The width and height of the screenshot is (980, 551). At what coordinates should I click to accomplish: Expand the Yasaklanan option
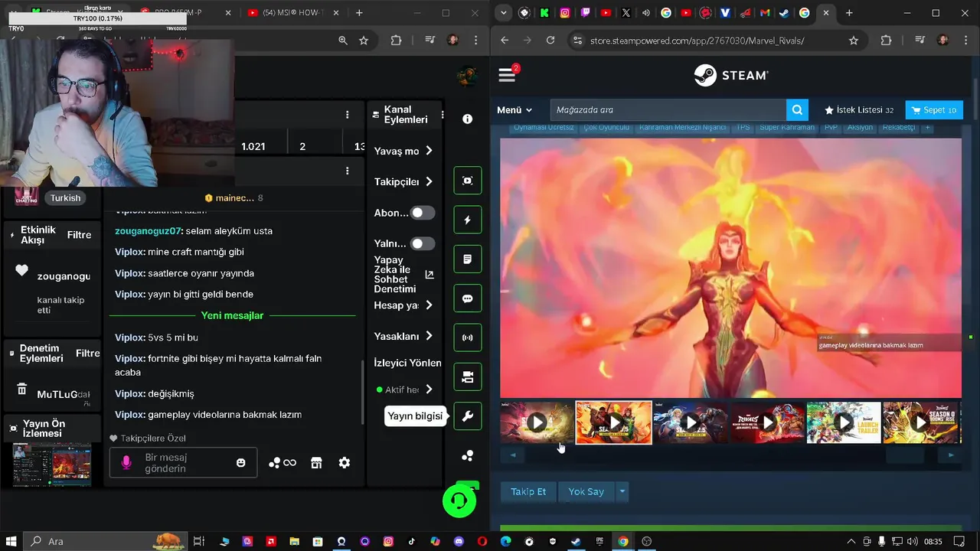pyautogui.click(x=429, y=335)
